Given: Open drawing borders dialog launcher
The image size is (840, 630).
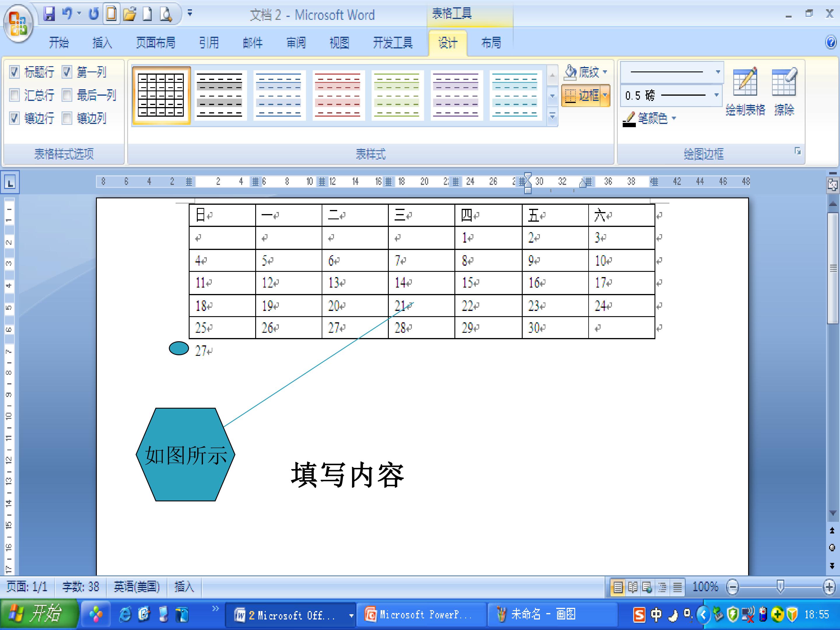Looking at the screenshot, I should [x=797, y=151].
